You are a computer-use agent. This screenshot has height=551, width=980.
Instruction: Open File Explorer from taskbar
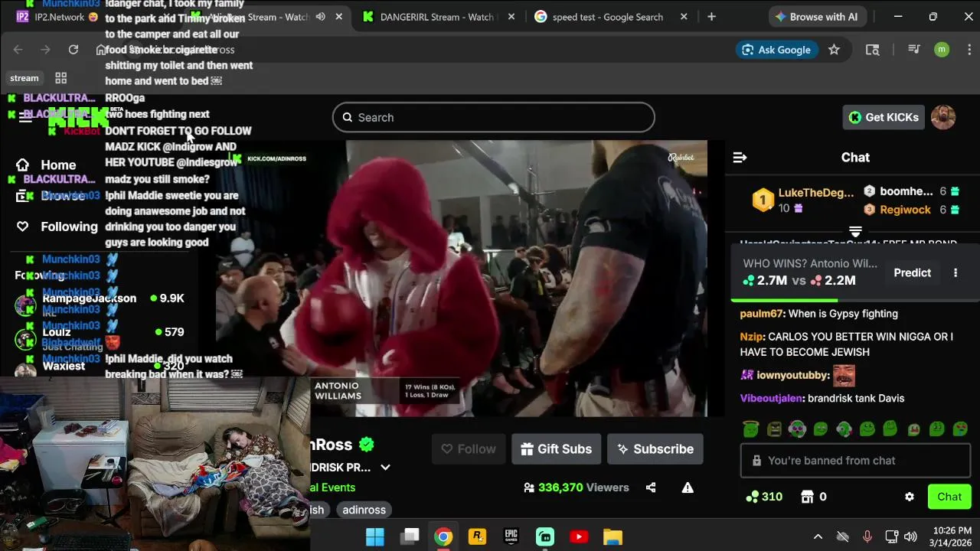pyautogui.click(x=612, y=536)
